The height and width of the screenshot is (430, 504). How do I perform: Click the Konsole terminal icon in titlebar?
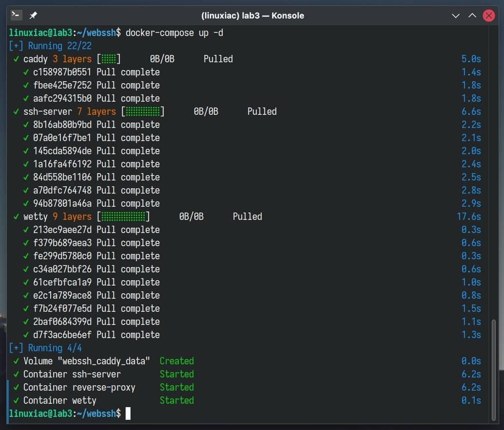click(x=16, y=15)
